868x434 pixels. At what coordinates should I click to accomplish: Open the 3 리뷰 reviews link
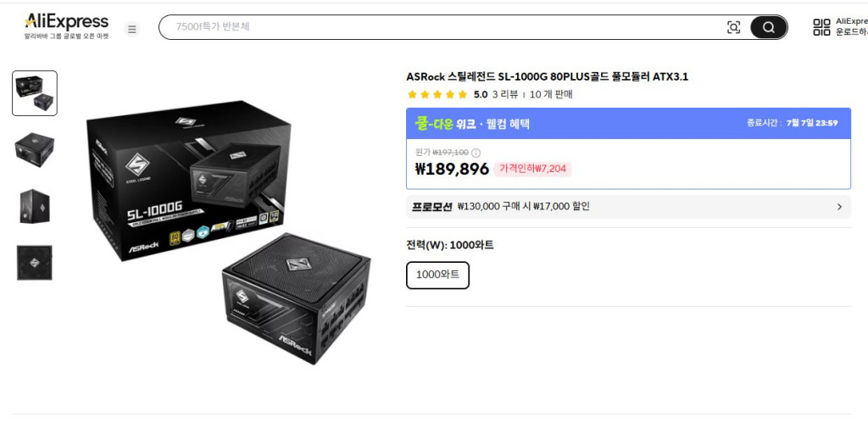(x=505, y=95)
